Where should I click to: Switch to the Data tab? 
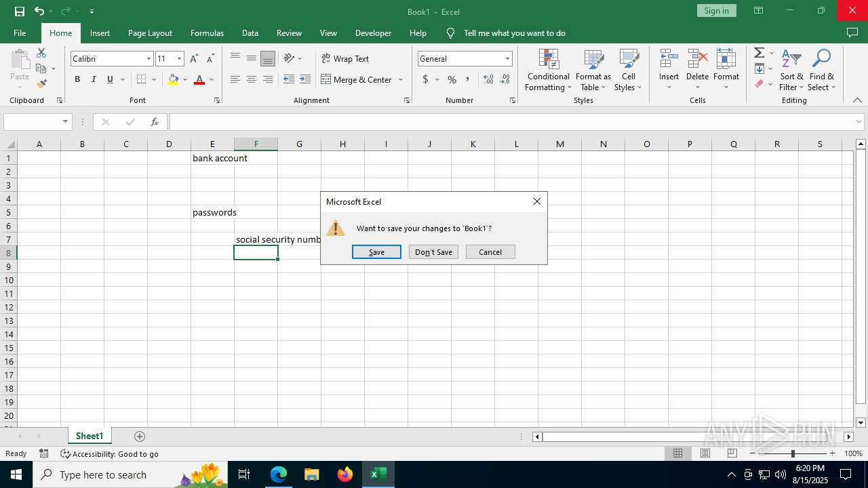(x=250, y=33)
